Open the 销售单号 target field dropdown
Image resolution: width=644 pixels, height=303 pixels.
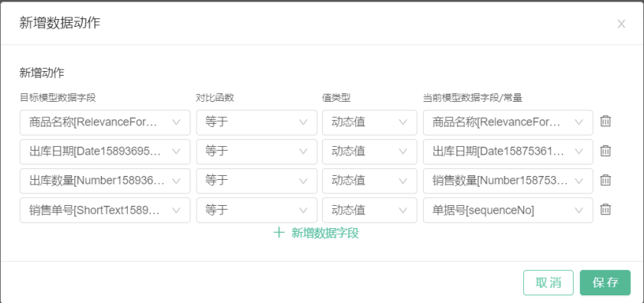tap(105, 210)
